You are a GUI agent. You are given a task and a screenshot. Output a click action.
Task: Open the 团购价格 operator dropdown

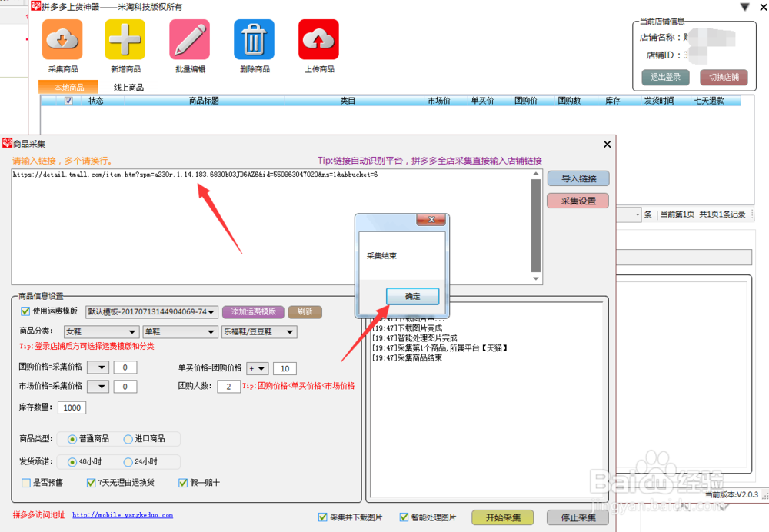coord(98,367)
